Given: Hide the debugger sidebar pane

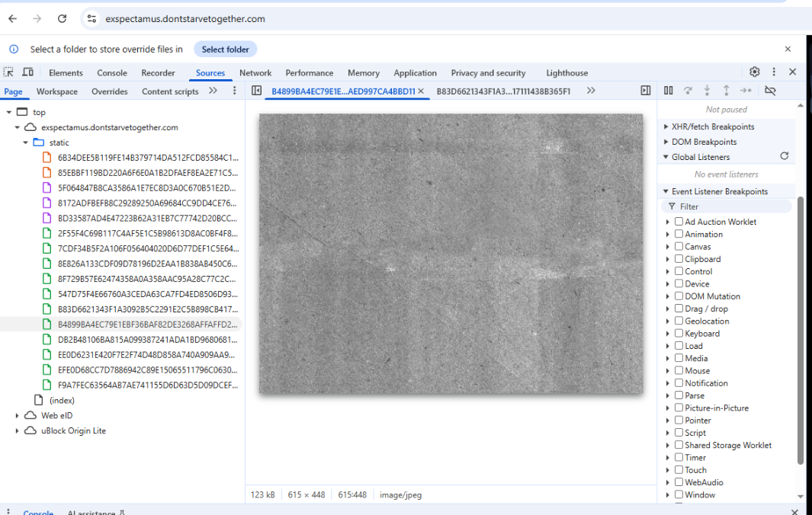Looking at the screenshot, I should [645, 91].
